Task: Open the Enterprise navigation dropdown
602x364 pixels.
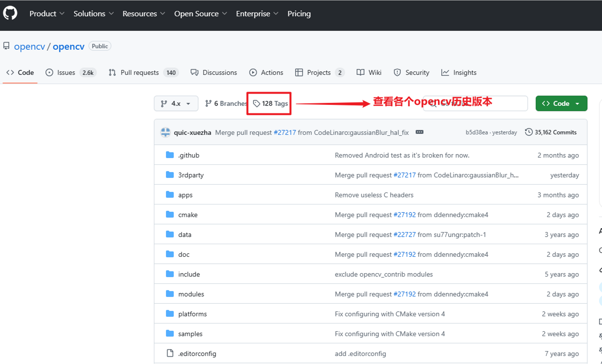Action: pyautogui.click(x=257, y=14)
